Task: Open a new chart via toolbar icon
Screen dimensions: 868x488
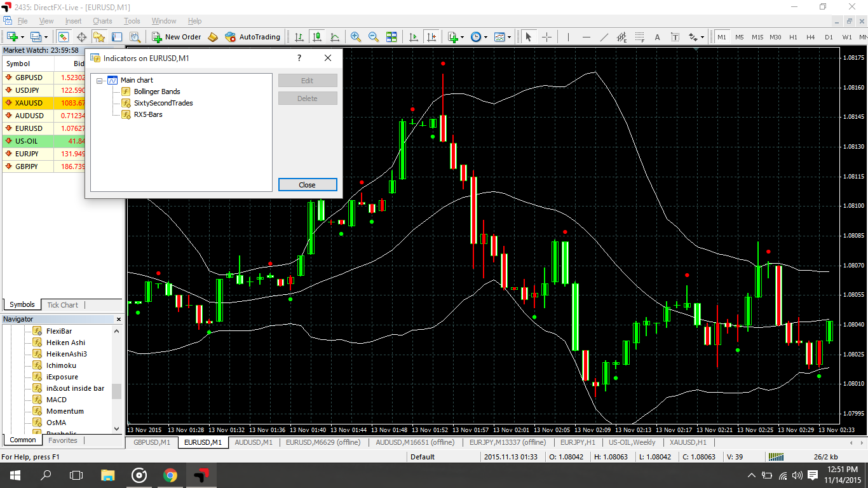Action: click(12, 37)
